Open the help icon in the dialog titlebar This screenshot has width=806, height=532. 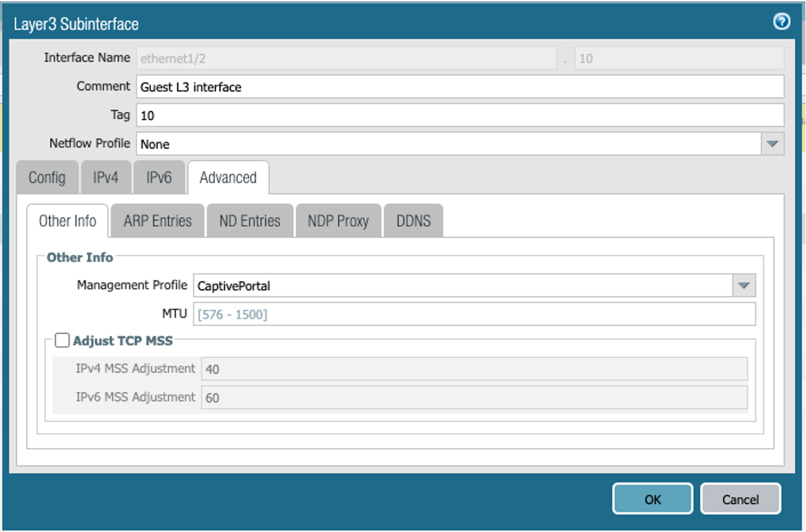782,21
